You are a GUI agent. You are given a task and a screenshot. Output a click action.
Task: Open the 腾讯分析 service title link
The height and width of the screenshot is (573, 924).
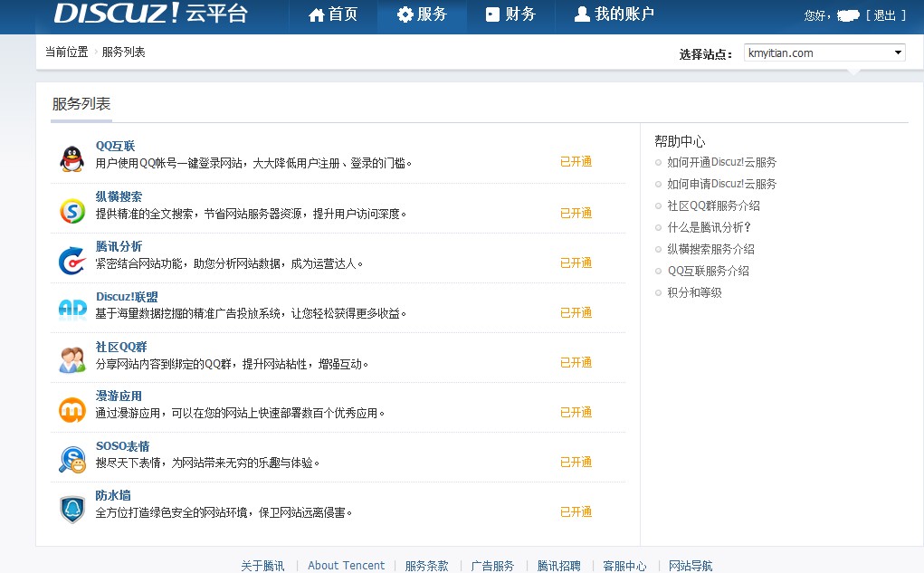point(119,246)
